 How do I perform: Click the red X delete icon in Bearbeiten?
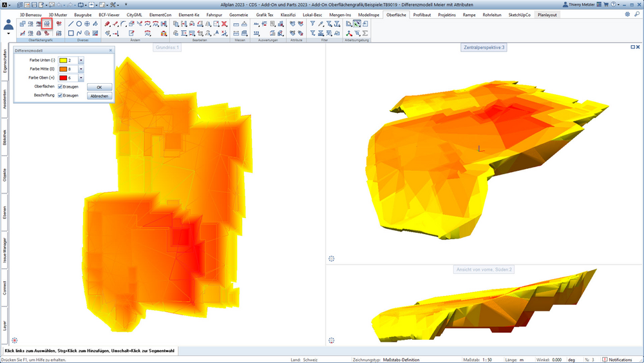coord(224,24)
